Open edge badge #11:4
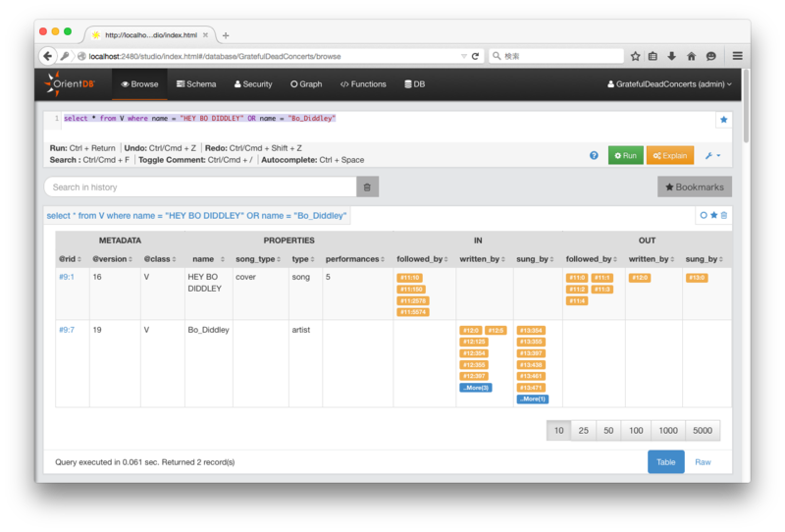This screenshot has height=532, width=785. 577,300
